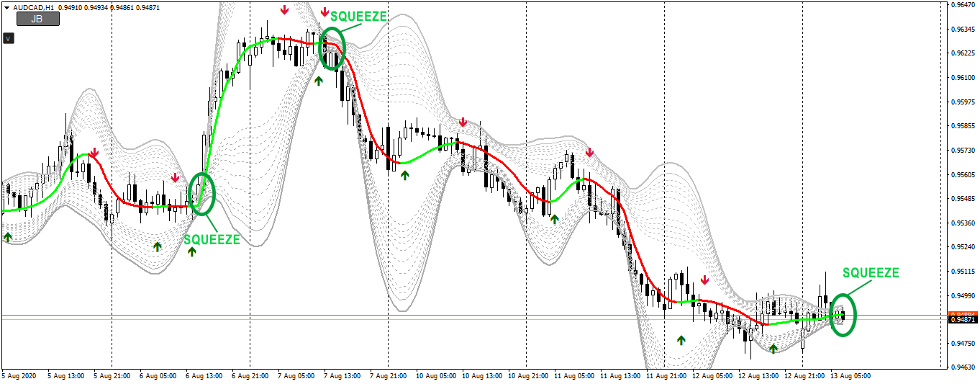
Task: Click price scale value 0.94990
Action: [963, 296]
